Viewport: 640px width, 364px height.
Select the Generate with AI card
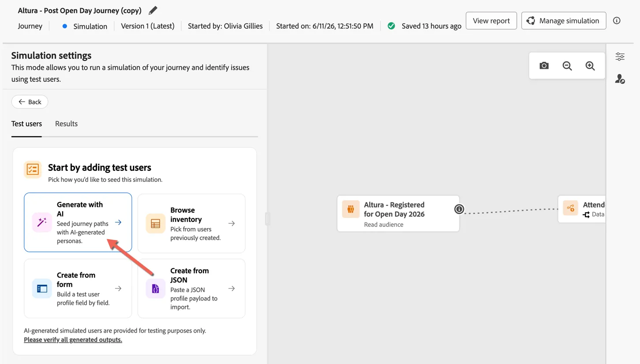(78, 222)
